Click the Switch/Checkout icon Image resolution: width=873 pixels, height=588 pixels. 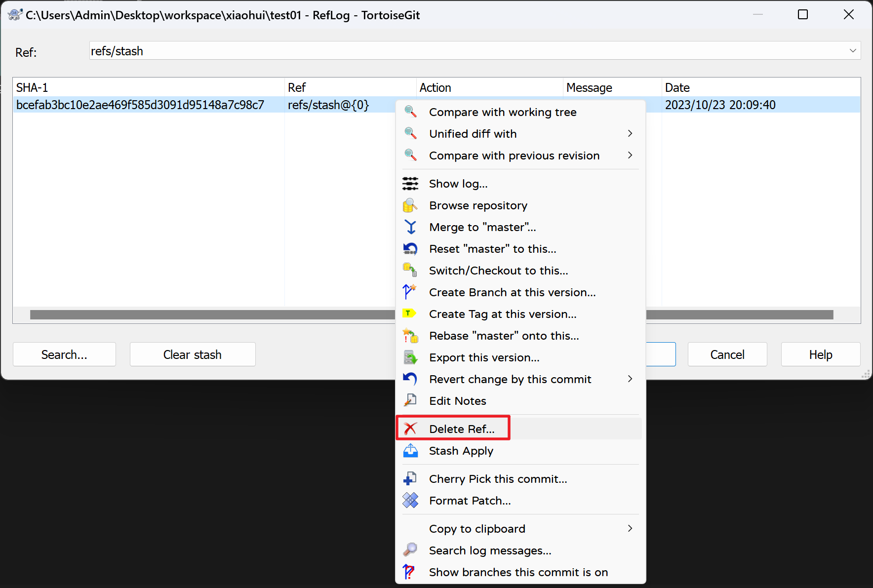[x=410, y=271]
